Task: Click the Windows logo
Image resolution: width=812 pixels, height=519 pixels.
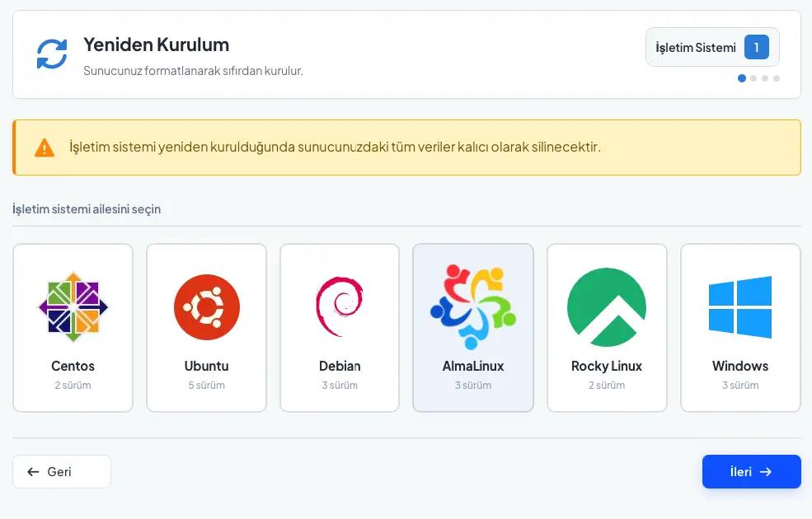Action: 739,307
